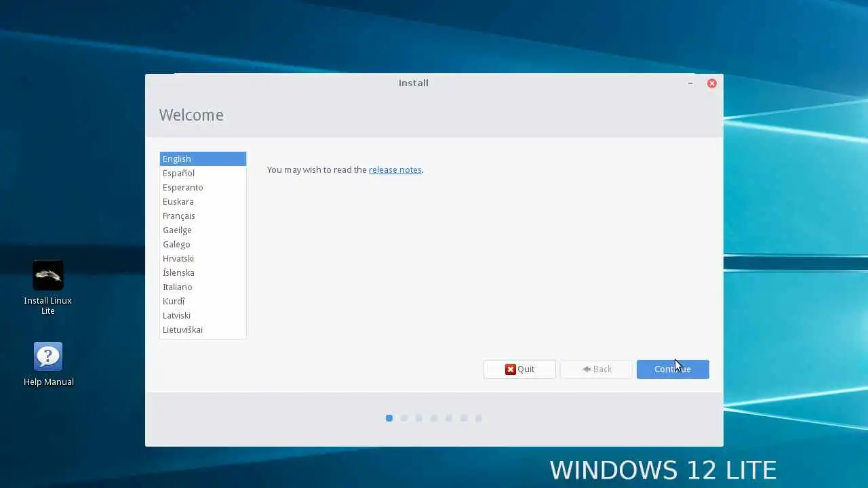
Task: Click the Back button
Action: coord(596,369)
